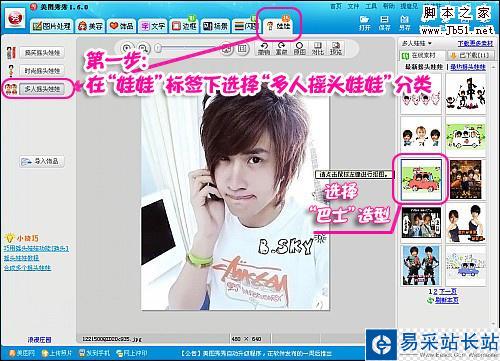Click the 下载更多素材 download more link

pyautogui.click(x=475, y=43)
